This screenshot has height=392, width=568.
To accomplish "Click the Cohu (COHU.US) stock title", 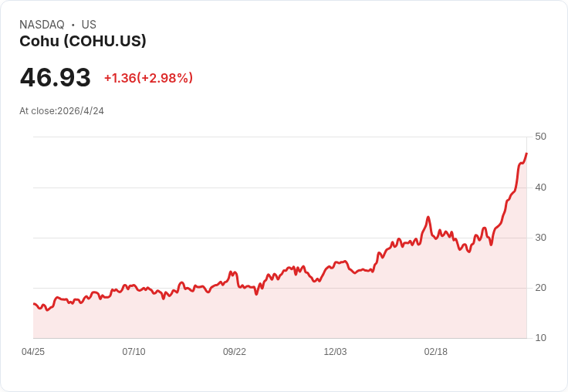I will tap(83, 41).
